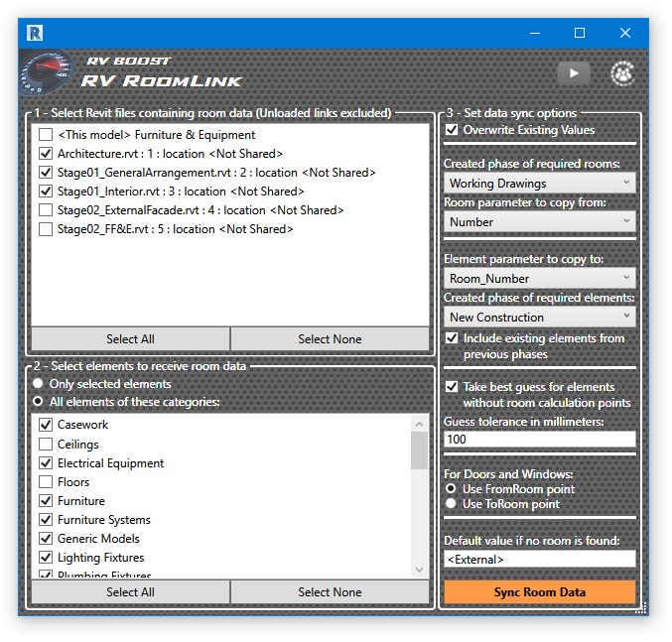
Task: Click Select None under Revit files list
Action: point(330,338)
